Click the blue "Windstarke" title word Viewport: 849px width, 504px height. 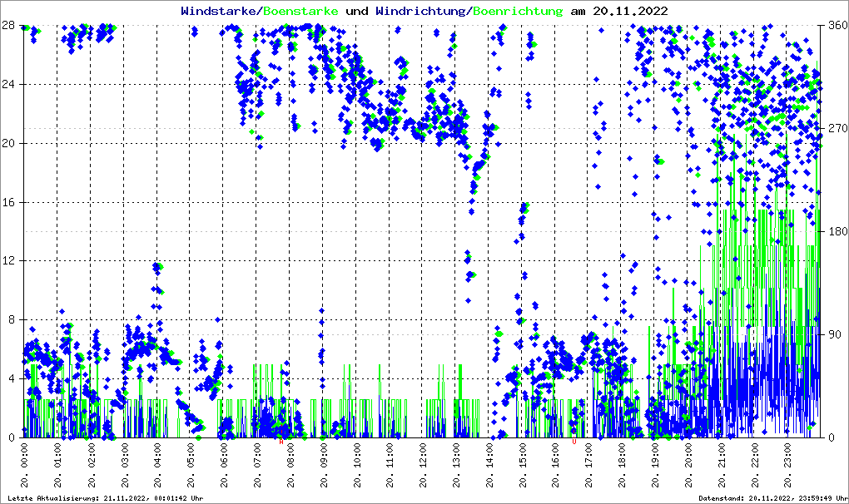[x=220, y=12]
